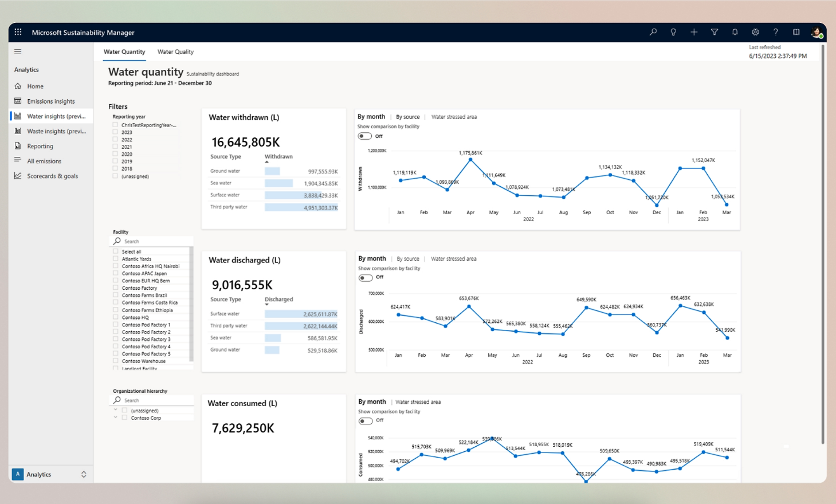Click the Emissions insights sidebar icon
The image size is (836, 504).
click(x=18, y=101)
